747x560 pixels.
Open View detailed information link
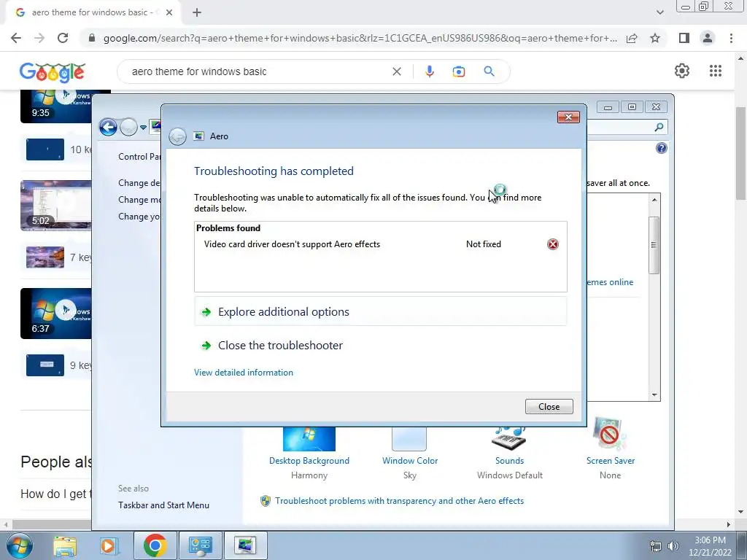pos(244,373)
